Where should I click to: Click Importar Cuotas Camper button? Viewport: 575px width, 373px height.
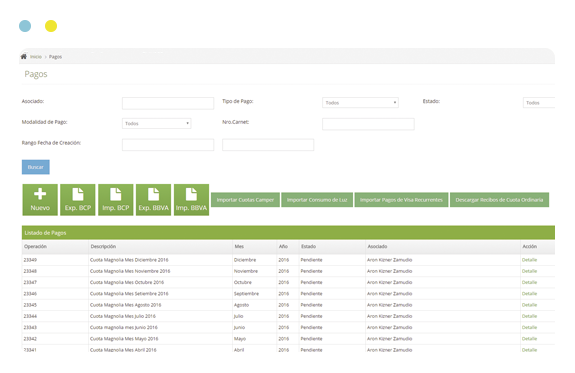(245, 200)
